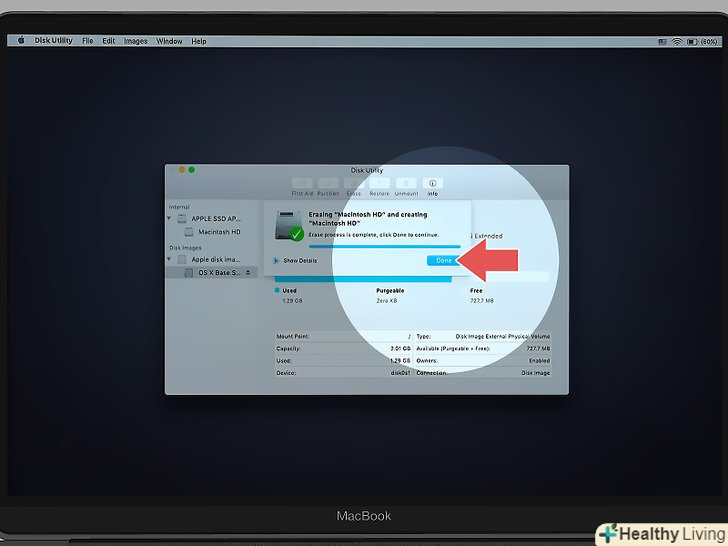Open the Help menu
728x546 pixels.
coord(199,41)
